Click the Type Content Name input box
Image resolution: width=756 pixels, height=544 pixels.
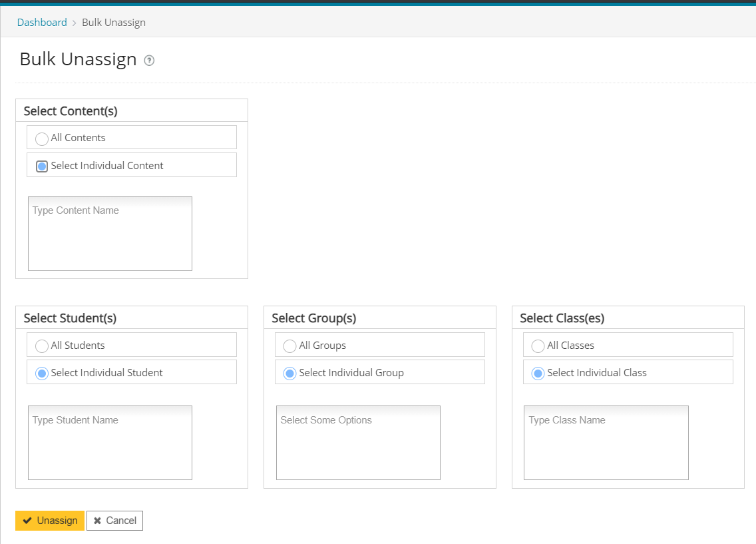tap(110, 233)
